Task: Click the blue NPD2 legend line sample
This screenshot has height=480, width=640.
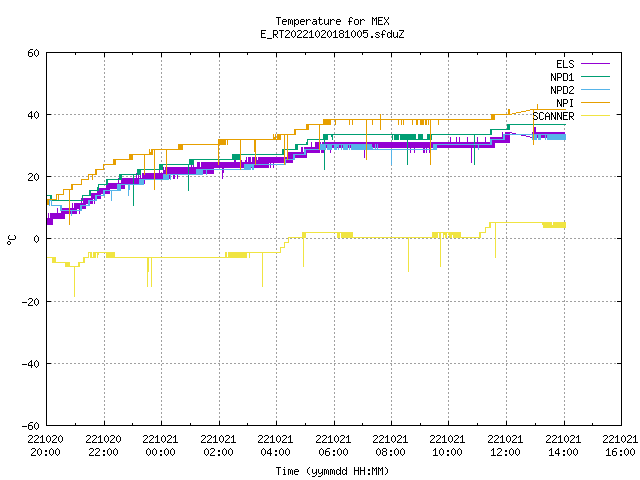Action: coord(595,89)
